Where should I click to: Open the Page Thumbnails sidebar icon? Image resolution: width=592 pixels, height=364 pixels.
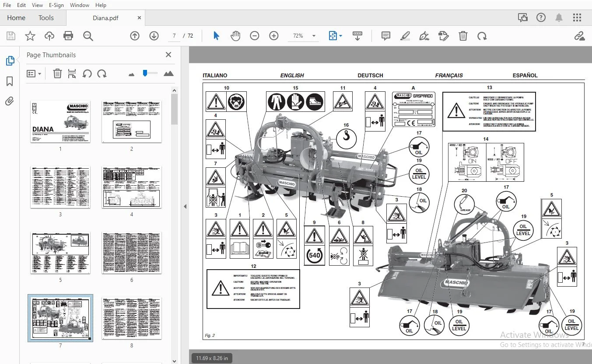tap(10, 61)
